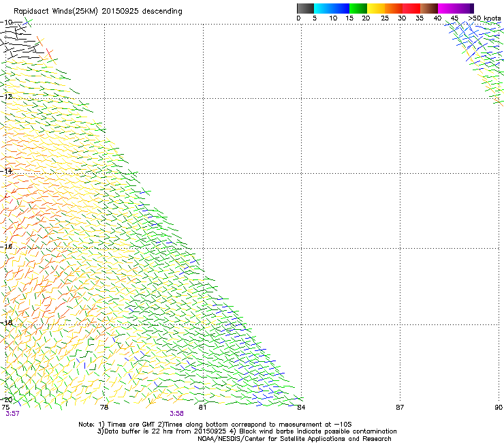Click the '>50 knots' legend label
Image resolution: width=504 pixels, height=443 pixels.
(484, 18)
